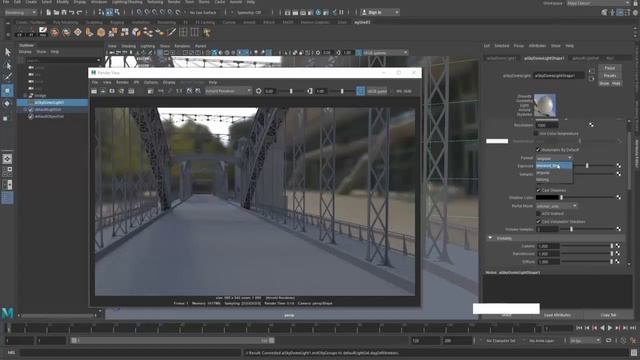
Task: Enable Use Color Temperature checkbox
Action: click(536, 133)
